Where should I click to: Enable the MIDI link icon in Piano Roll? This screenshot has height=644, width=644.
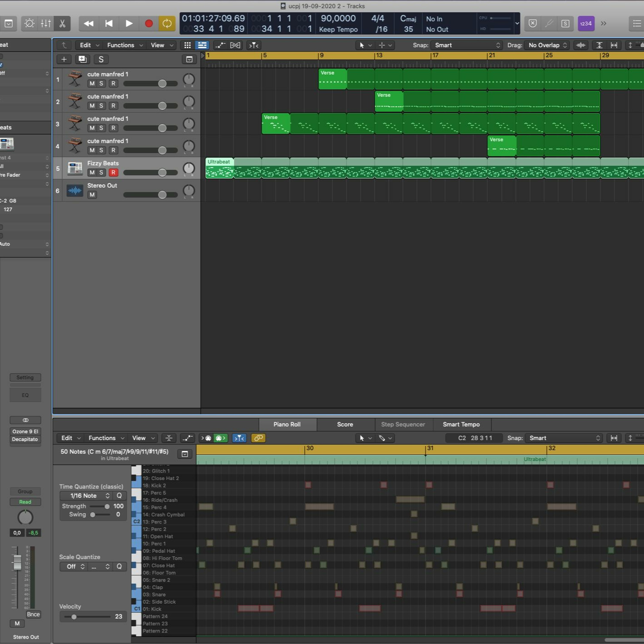pos(258,438)
